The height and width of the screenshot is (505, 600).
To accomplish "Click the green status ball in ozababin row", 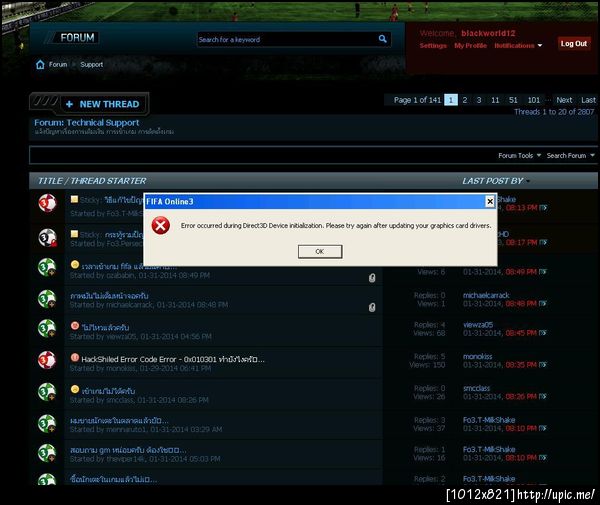I will [47, 267].
